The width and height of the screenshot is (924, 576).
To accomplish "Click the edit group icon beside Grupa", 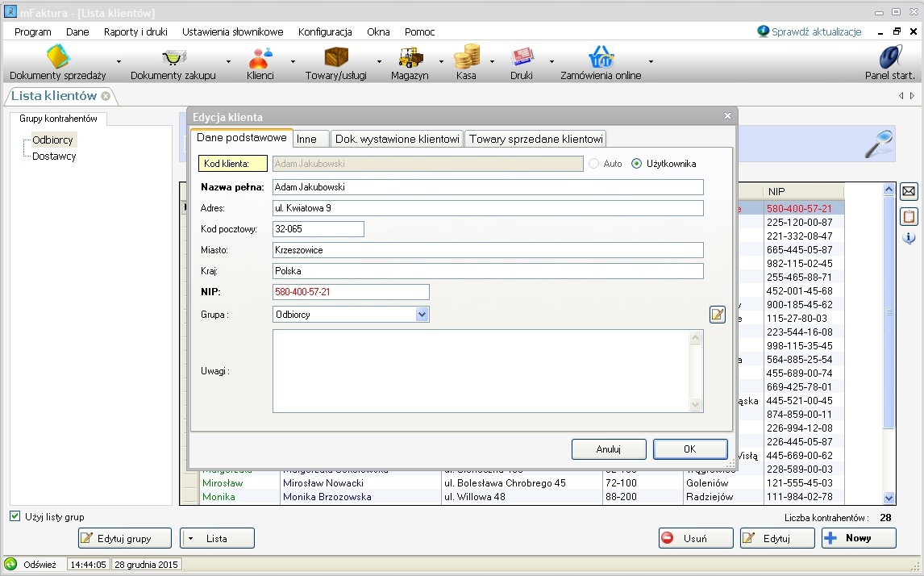I will click(x=717, y=315).
